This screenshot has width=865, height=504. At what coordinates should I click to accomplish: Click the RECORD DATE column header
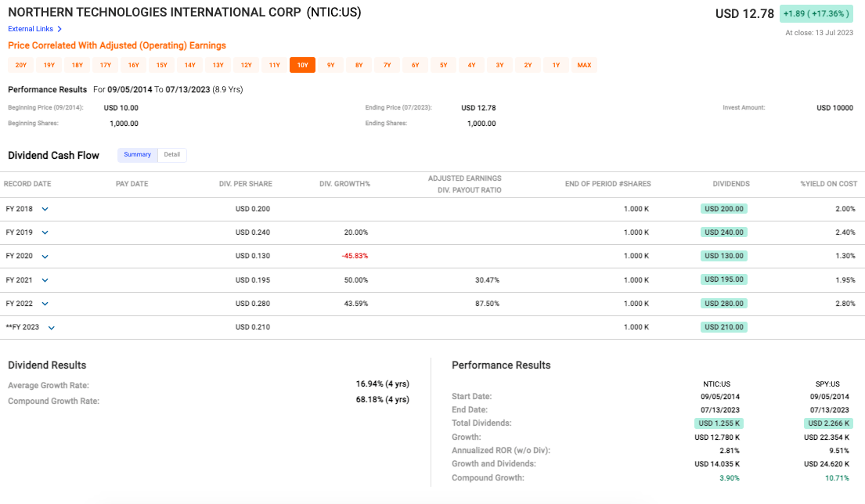point(27,184)
